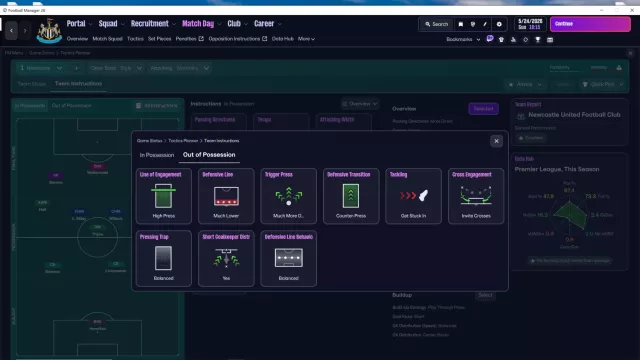The height and width of the screenshot is (360, 640).
Task: Go back with the left arrow
Action: pyautogui.click(x=11, y=31)
